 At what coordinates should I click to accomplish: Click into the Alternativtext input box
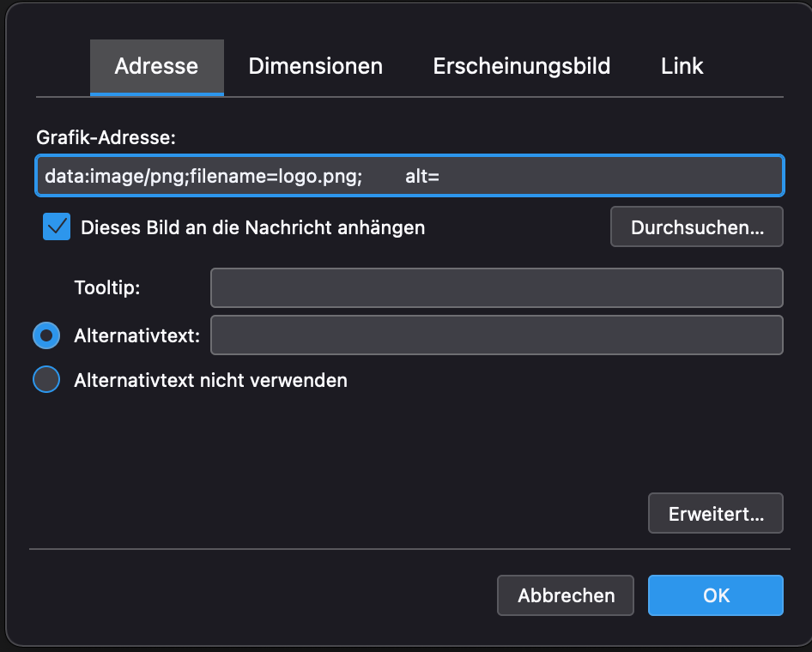(496, 335)
